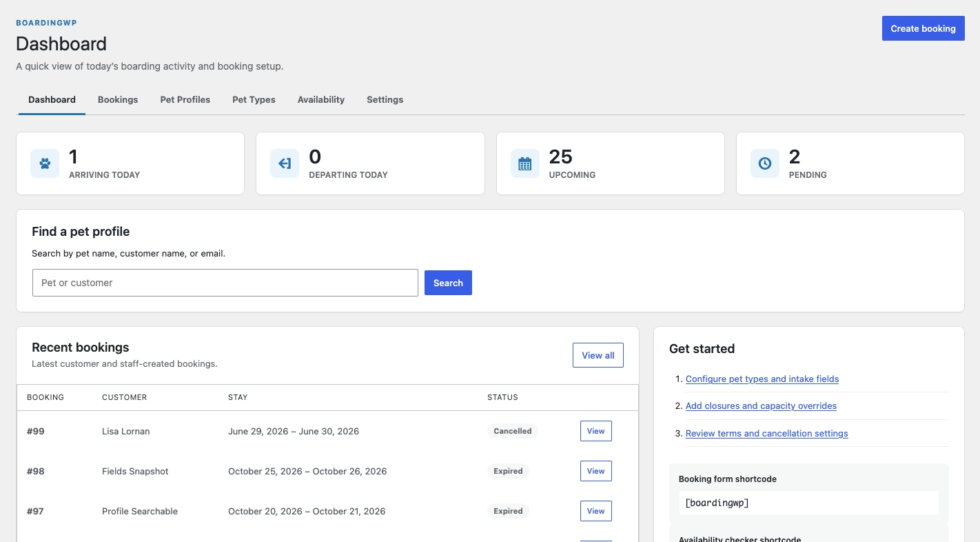This screenshot has height=542, width=980.
Task: Click the CUSTOMER column header
Action: pos(124,397)
